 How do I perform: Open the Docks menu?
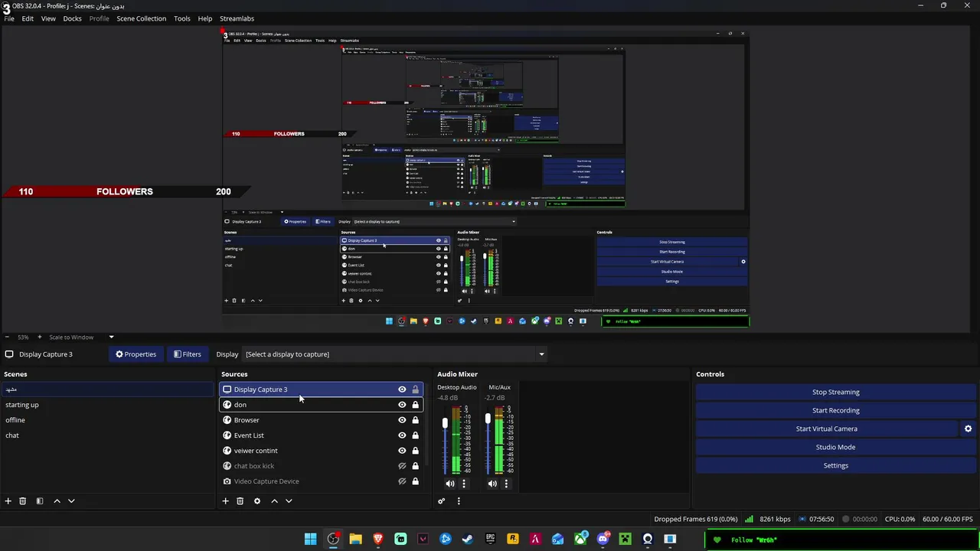(x=72, y=18)
